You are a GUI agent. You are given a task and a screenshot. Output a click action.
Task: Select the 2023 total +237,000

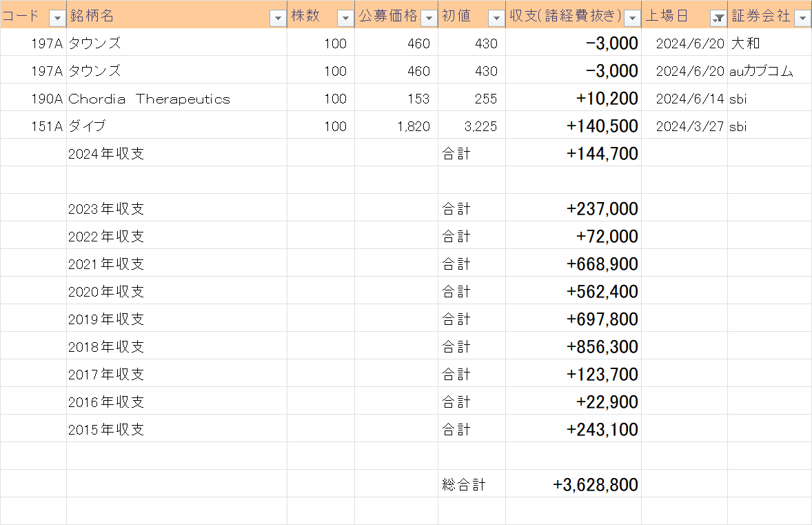pos(574,208)
